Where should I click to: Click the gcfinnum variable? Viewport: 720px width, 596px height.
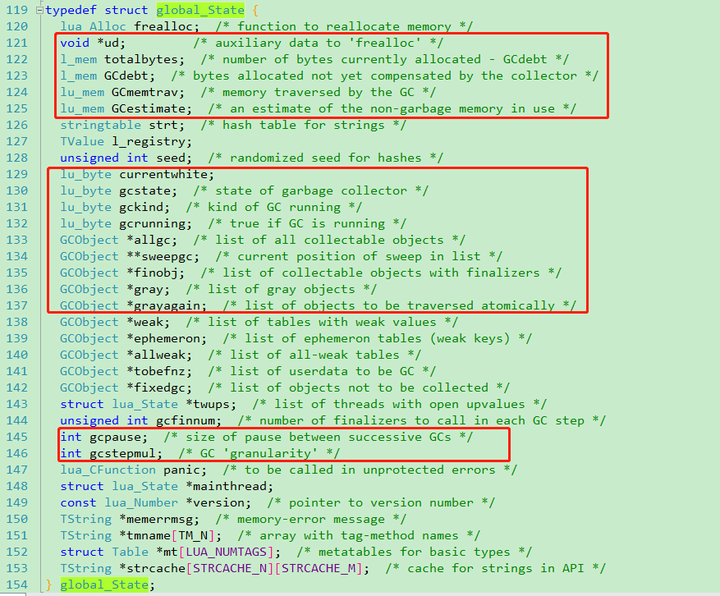tap(186, 421)
